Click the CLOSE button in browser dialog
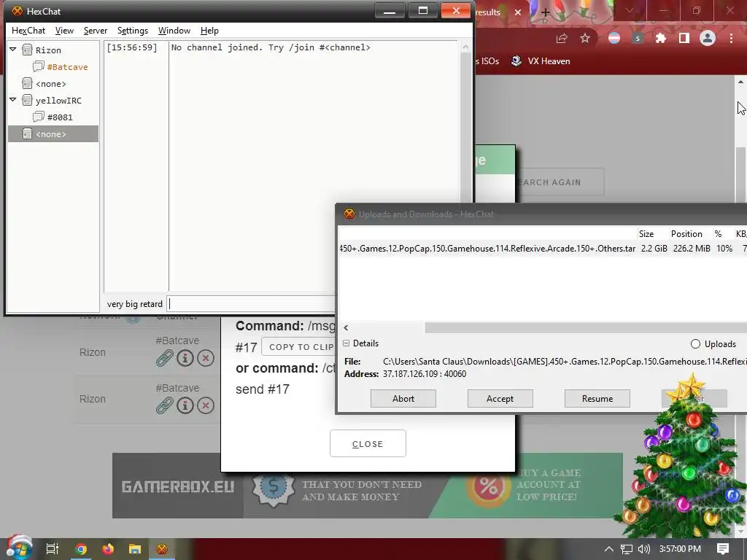 pyautogui.click(x=368, y=444)
